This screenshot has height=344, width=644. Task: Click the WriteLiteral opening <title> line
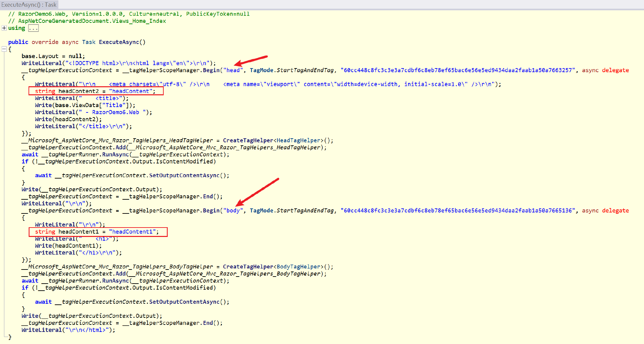82,98
